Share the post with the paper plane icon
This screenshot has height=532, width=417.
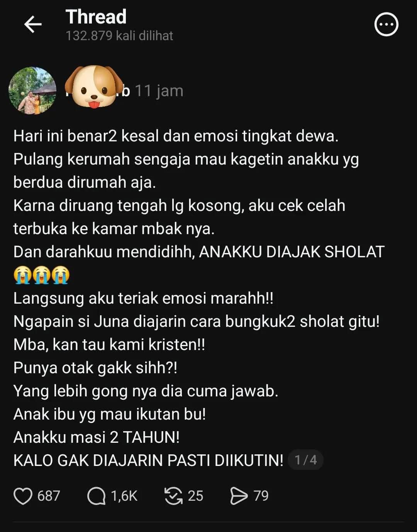point(239,496)
